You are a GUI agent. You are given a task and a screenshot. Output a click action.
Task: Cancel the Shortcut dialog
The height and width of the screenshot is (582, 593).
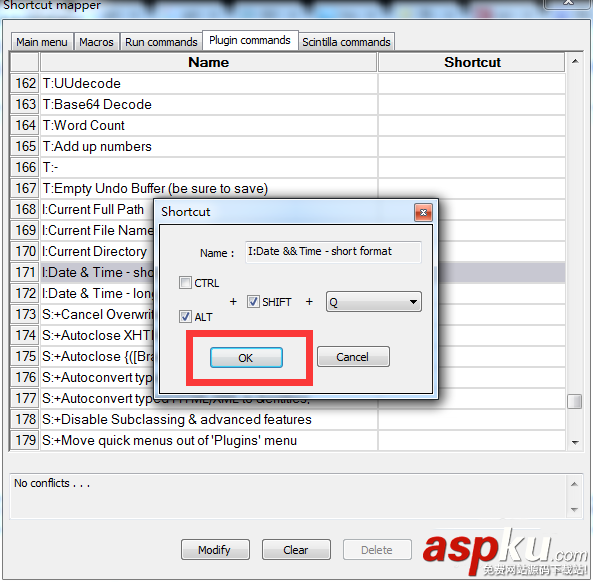click(353, 357)
